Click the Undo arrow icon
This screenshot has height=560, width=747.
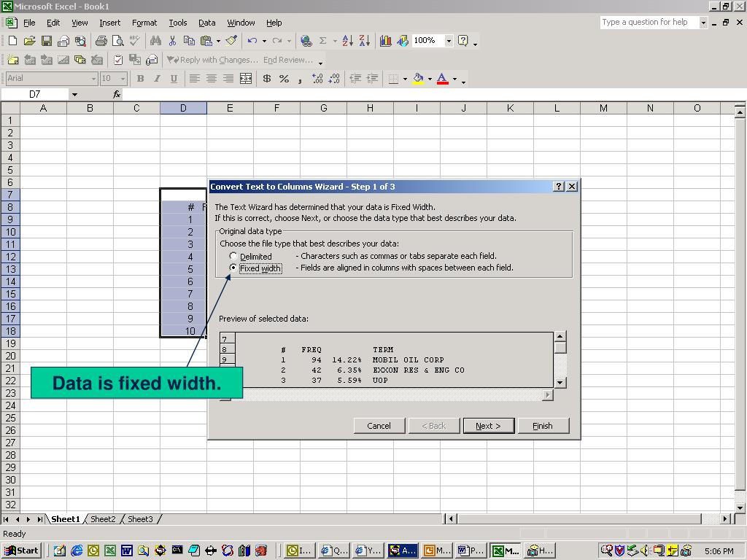pos(252,41)
